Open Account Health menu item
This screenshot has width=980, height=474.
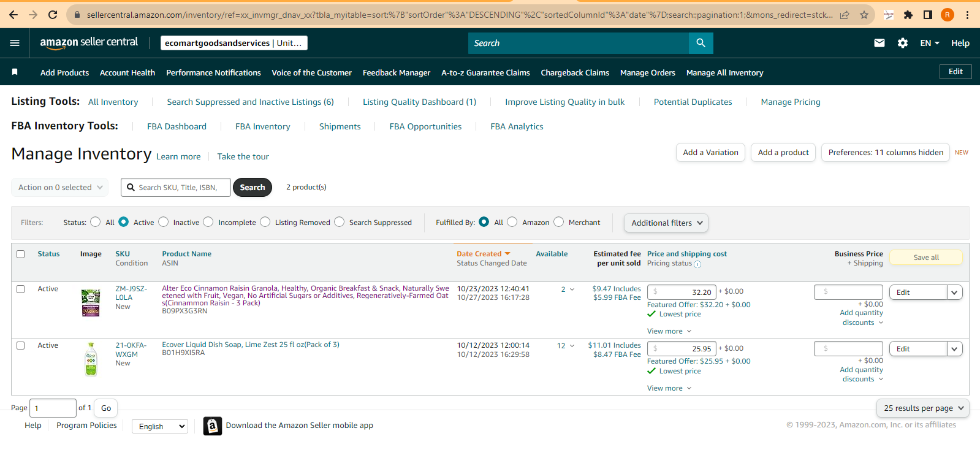coord(127,72)
